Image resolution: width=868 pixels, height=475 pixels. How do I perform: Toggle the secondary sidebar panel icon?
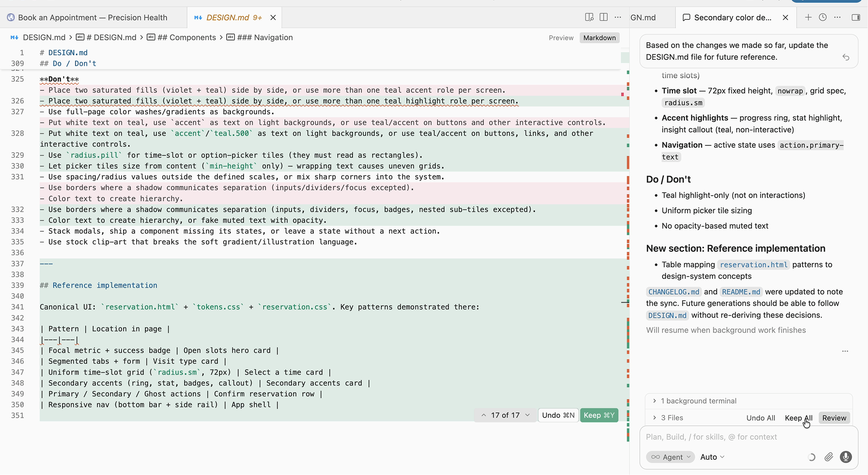point(856,17)
